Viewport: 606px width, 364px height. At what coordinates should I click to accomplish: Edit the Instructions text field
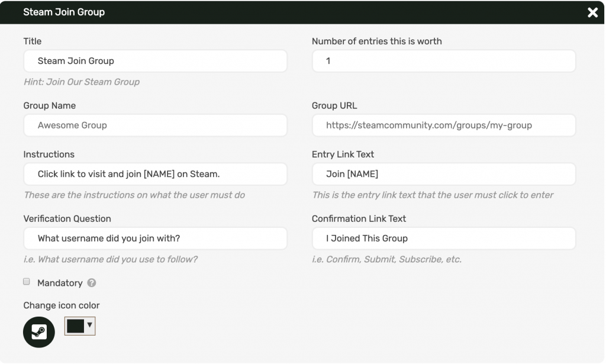click(156, 174)
